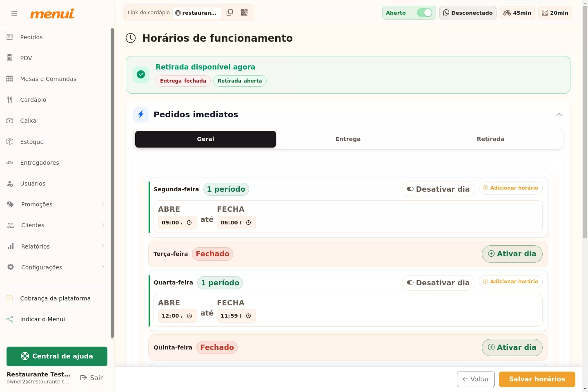
Task: Click the Cobrança da plataforma icon
Action: pyautogui.click(x=10, y=298)
